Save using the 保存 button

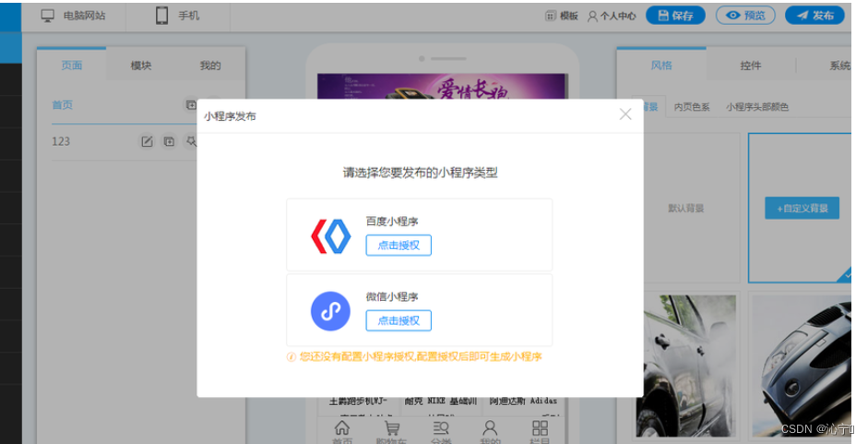pos(675,16)
